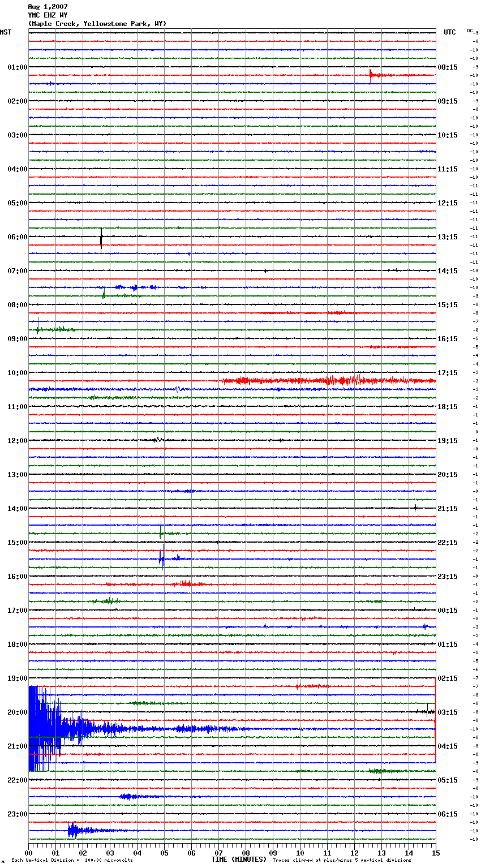Select the 06:00 MST time label

click(18, 237)
